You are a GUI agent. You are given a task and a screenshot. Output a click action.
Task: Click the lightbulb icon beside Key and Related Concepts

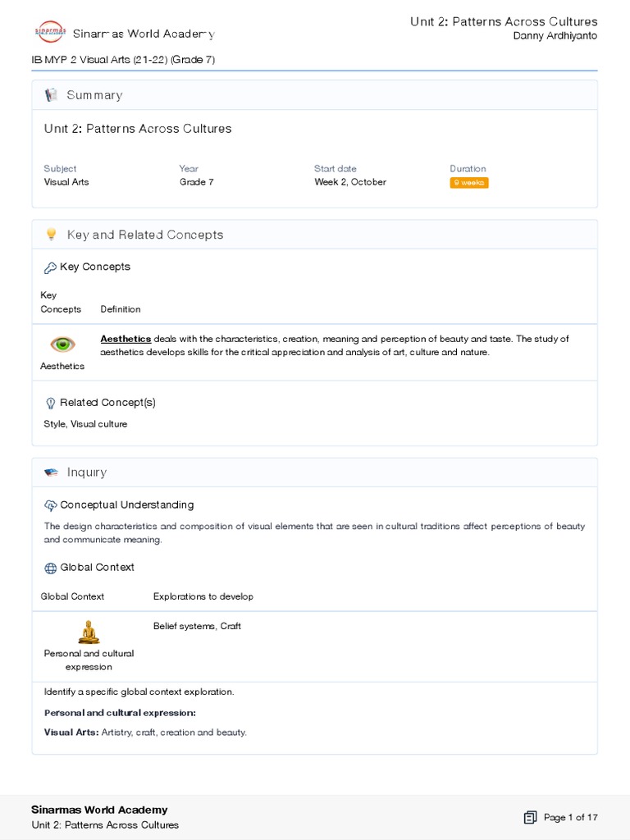(51, 235)
